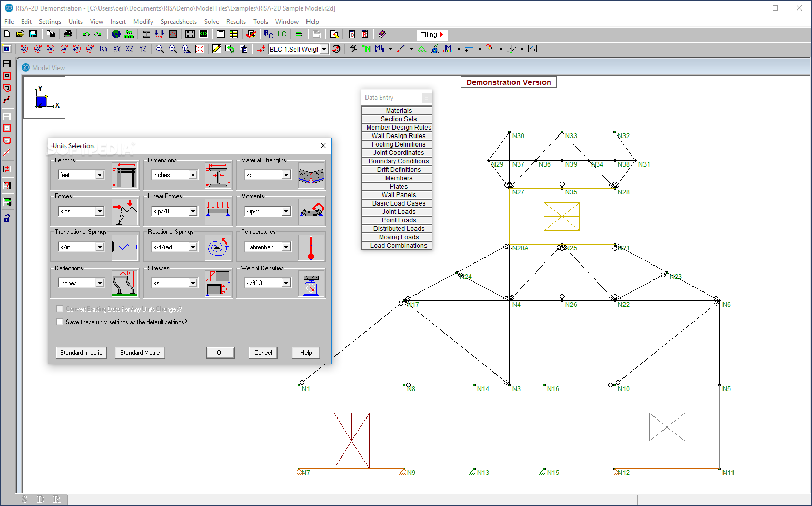Open the purple help book icon
Viewport: 812px width, 506px height.
tap(382, 34)
